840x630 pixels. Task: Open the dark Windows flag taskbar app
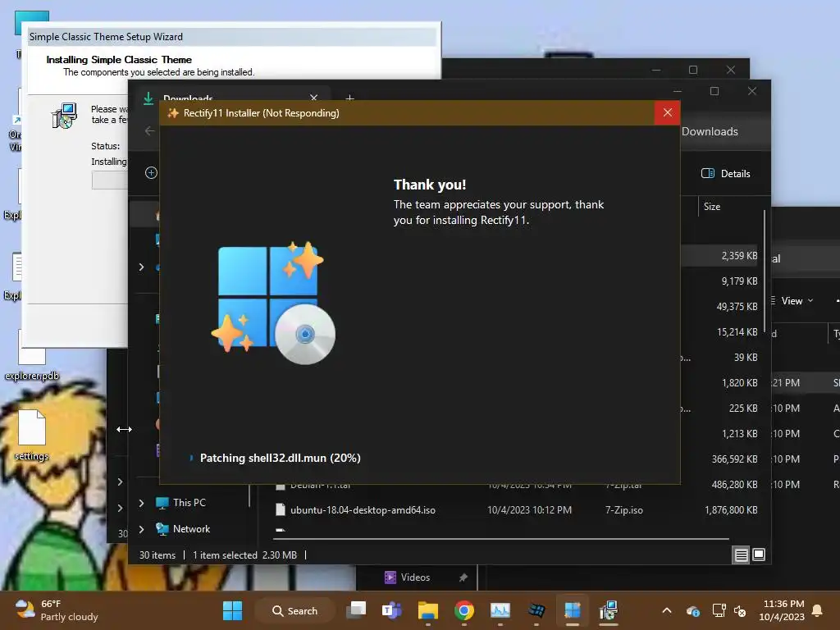tap(536, 610)
